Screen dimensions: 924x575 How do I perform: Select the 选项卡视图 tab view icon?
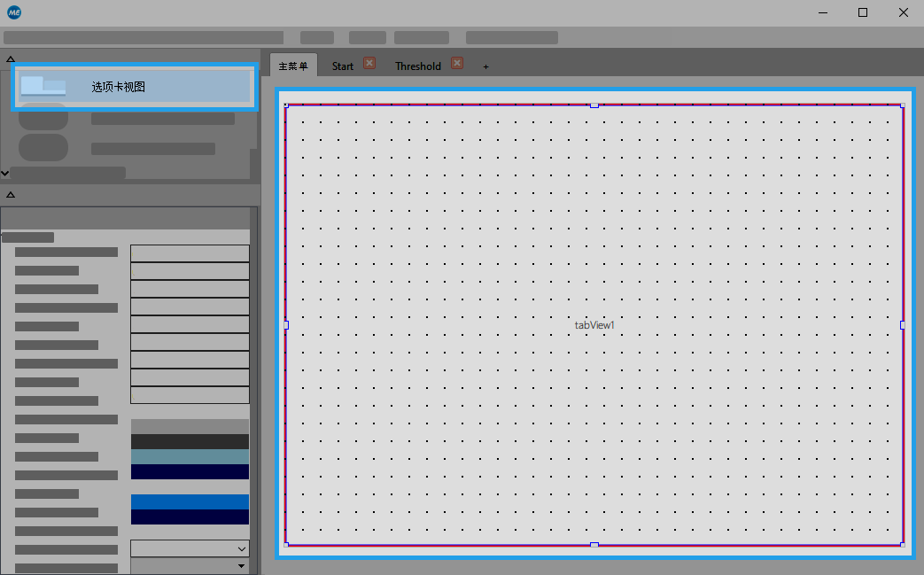43,86
